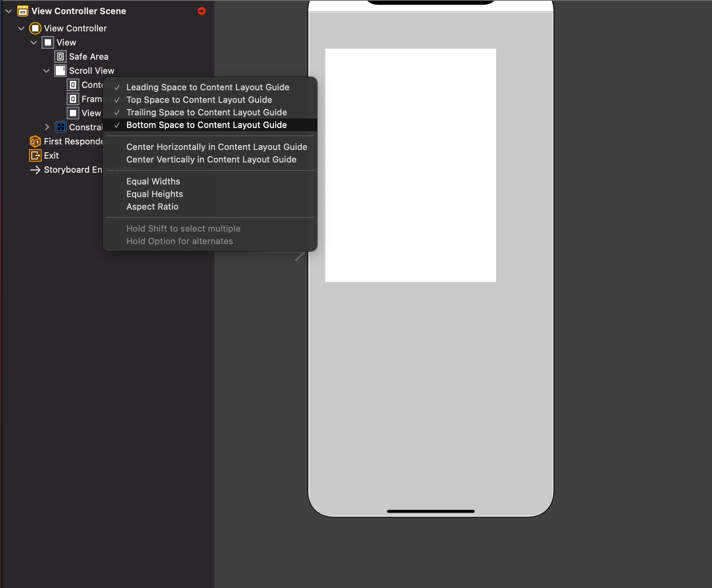Choose Center Horizontally in Content Layout Guide
This screenshot has width=712, height=588.
coord(210,147)
